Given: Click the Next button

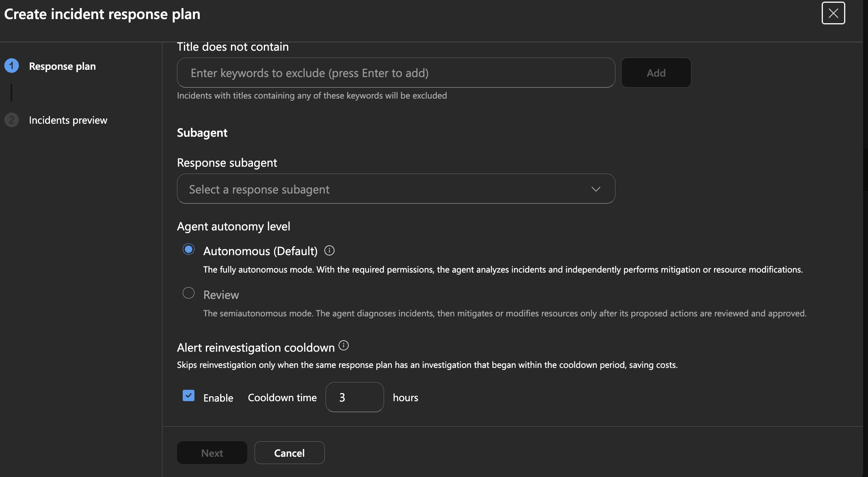Looking at the screenshot, I should 212,453.
